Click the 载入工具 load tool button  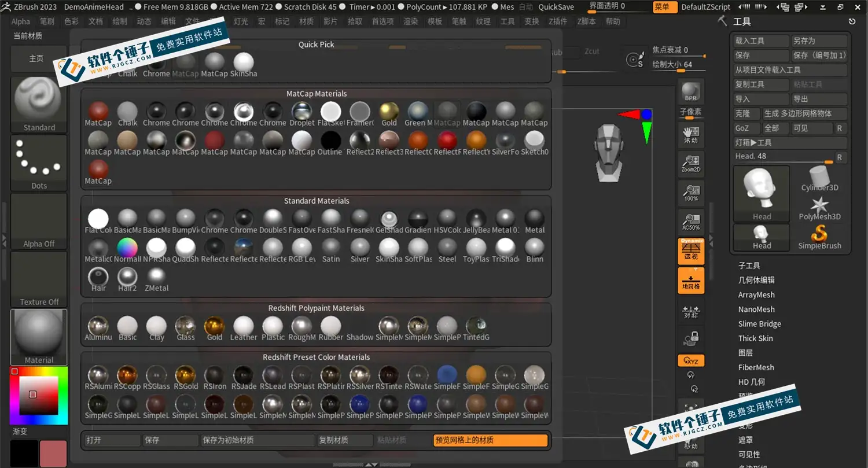(x=762, y=41)
